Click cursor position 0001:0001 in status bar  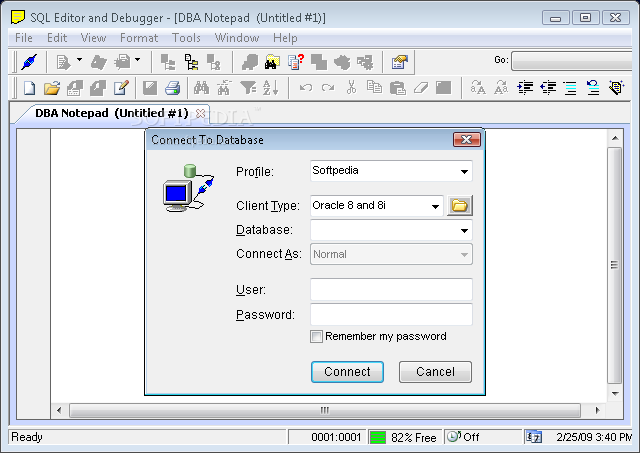pos(336,437)
